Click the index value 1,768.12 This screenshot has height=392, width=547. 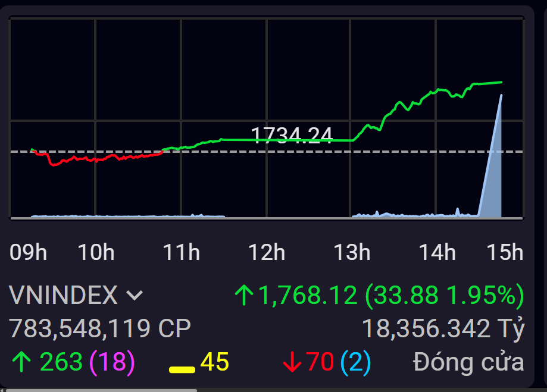(x=308, y=295)
